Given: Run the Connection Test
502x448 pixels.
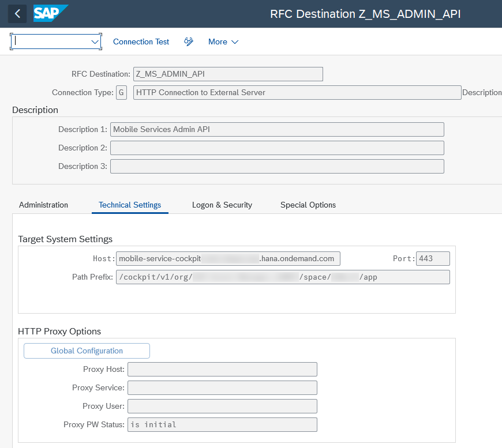Looking at the screenshot, I should tap(141, 42).
